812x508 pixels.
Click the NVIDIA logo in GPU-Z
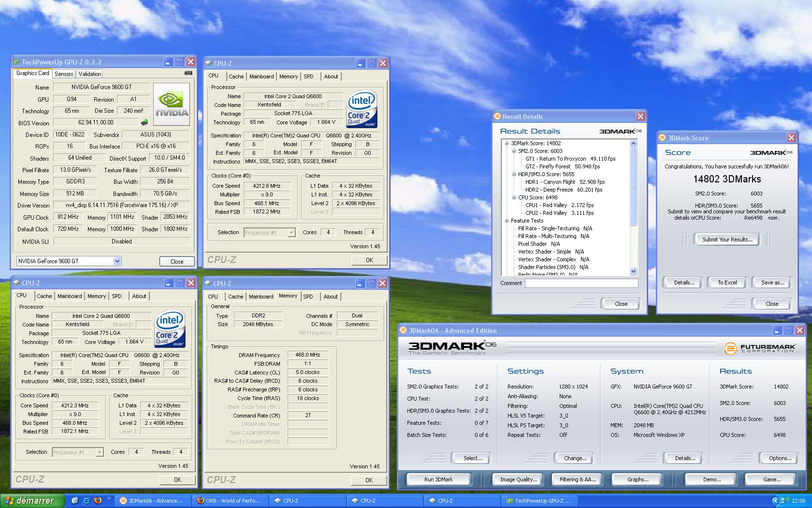pyautogui.click(x=172, y=104)
